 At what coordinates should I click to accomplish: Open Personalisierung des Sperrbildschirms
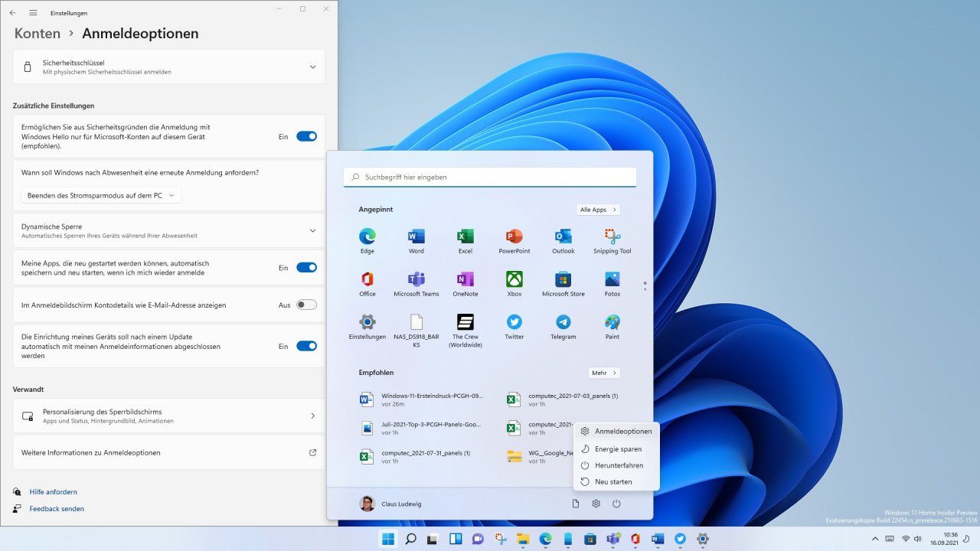[169, 416]
